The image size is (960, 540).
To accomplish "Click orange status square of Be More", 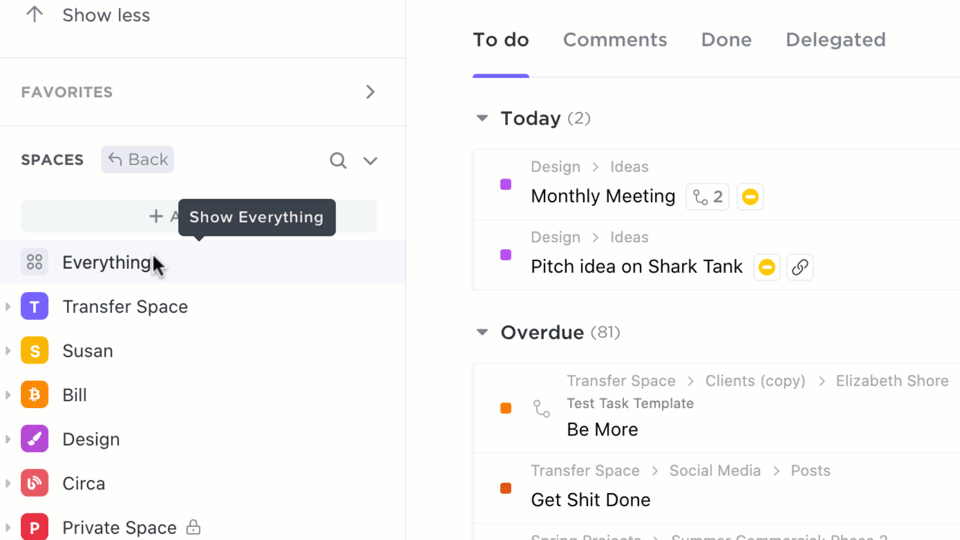I will pos(506,408).
